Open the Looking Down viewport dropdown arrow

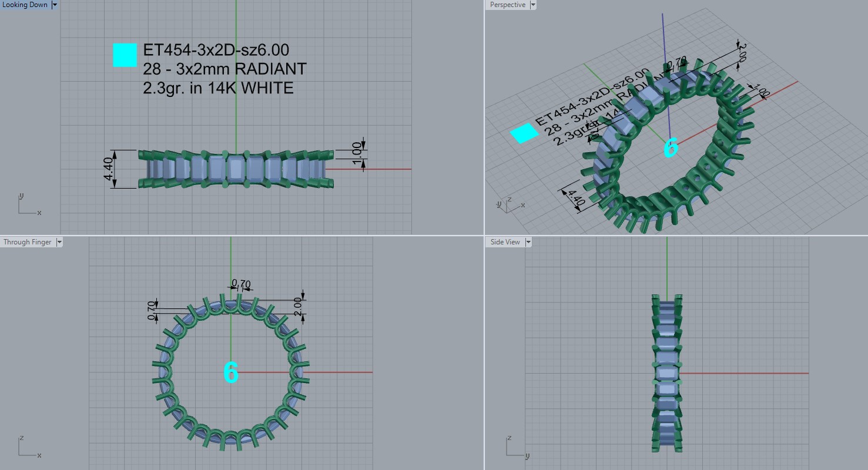(55, 5)
